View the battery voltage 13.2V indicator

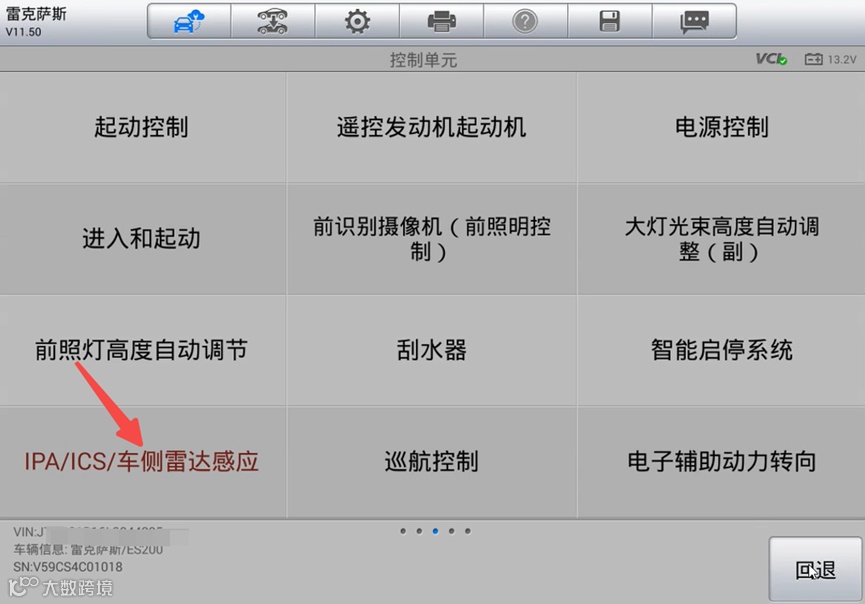point(830,59)
